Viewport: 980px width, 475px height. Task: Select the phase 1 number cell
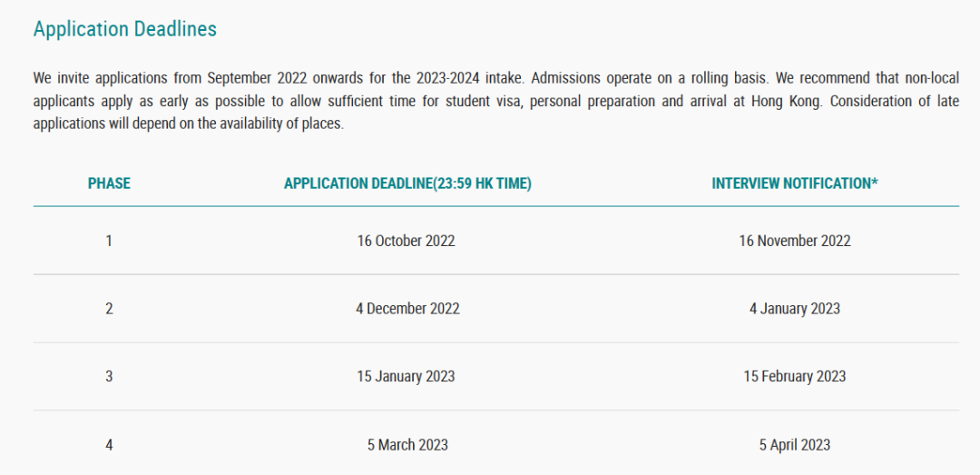109,241
